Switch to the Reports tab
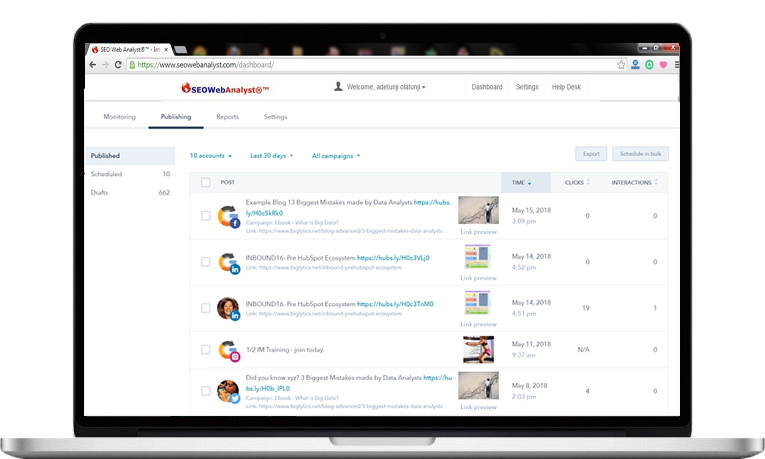765x459 pixels. [227, 117]
